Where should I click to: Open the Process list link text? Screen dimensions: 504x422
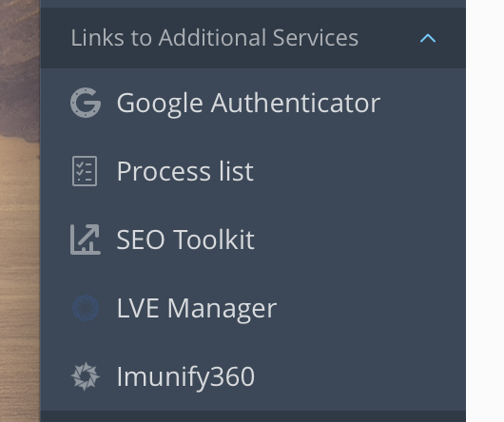pyautogui.click(x=185, y=171)
